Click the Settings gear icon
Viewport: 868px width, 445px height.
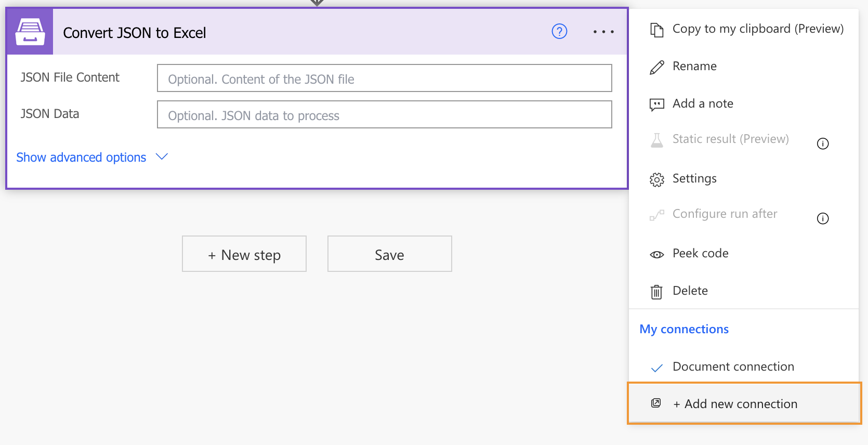656,179
